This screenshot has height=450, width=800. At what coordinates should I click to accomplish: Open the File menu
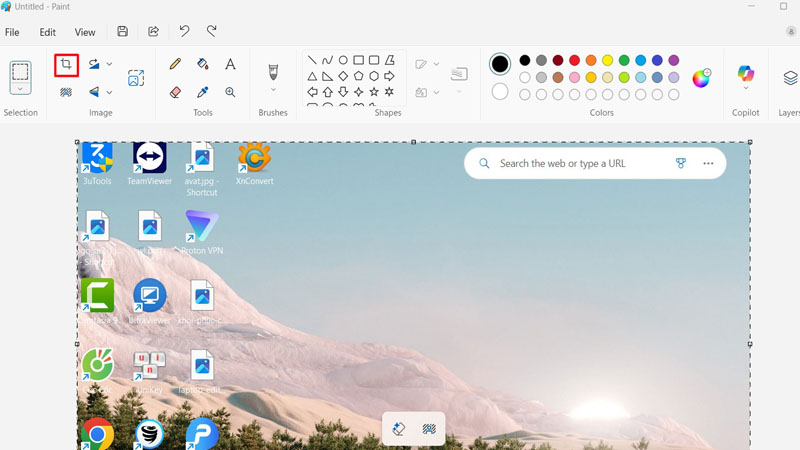(x=12, y=32)
